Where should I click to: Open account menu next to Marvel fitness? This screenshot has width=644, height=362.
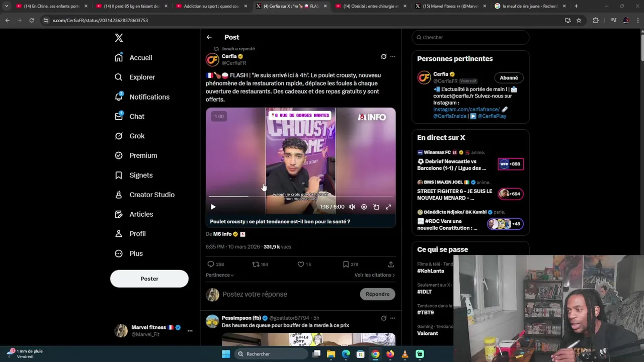coord(190,331)
